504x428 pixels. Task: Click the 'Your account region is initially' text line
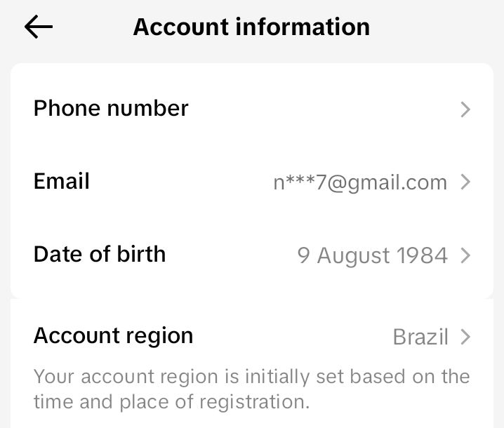[252, 377]
